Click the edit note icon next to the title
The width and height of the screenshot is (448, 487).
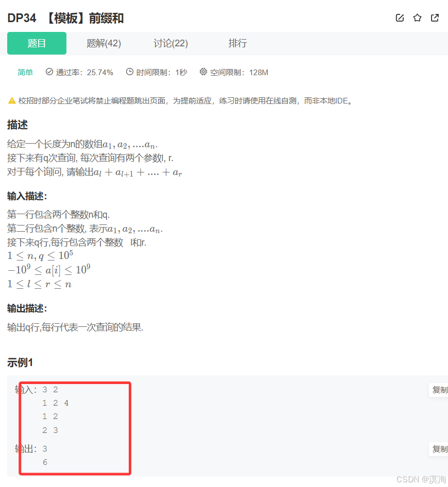[400, 18]
